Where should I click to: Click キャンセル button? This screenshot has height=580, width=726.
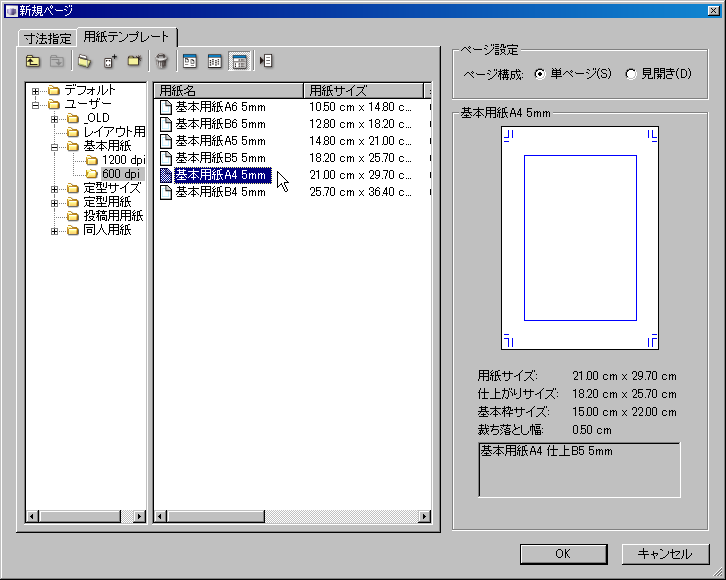(665, 554)
